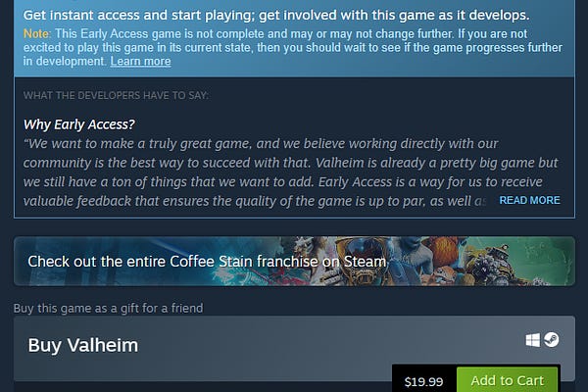Click the Steam logo platform icon
Screen dimensions: 588x392
coord(551,340)
